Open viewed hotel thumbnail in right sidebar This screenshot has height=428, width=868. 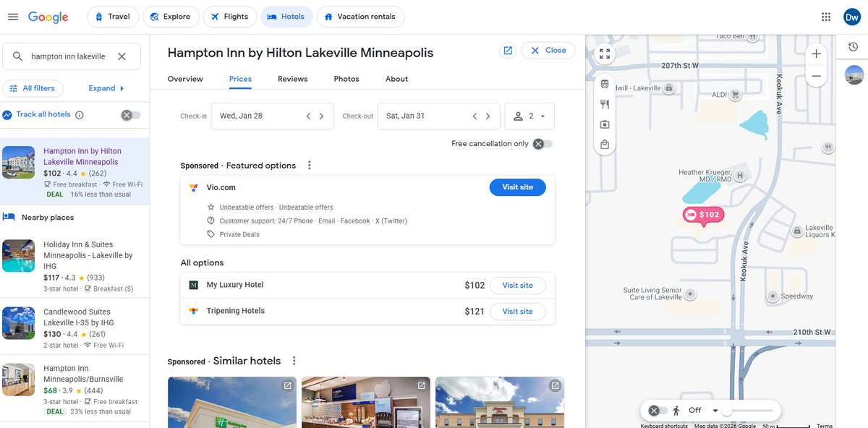(x=854, y=74)
